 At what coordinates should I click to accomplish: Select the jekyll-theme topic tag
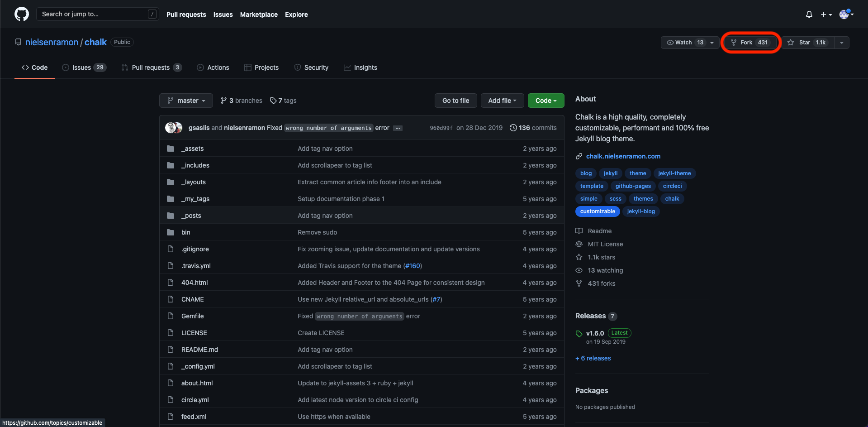coord(674,173)
